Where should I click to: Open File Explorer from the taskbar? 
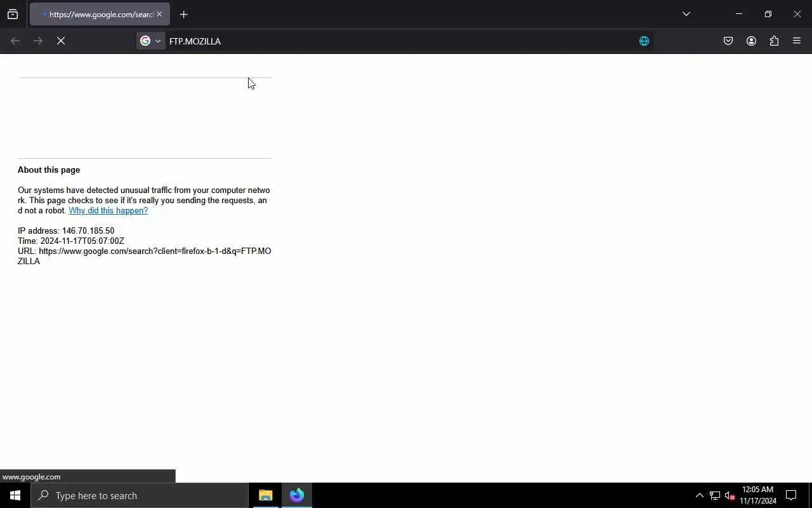pyautogui.click(x=265, y=495)
